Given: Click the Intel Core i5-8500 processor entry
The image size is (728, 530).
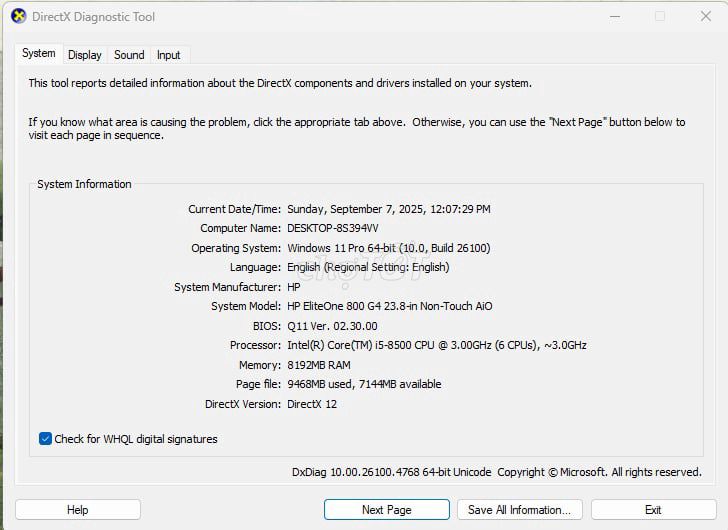Looking at the screenshot, I should pos(436,345).
